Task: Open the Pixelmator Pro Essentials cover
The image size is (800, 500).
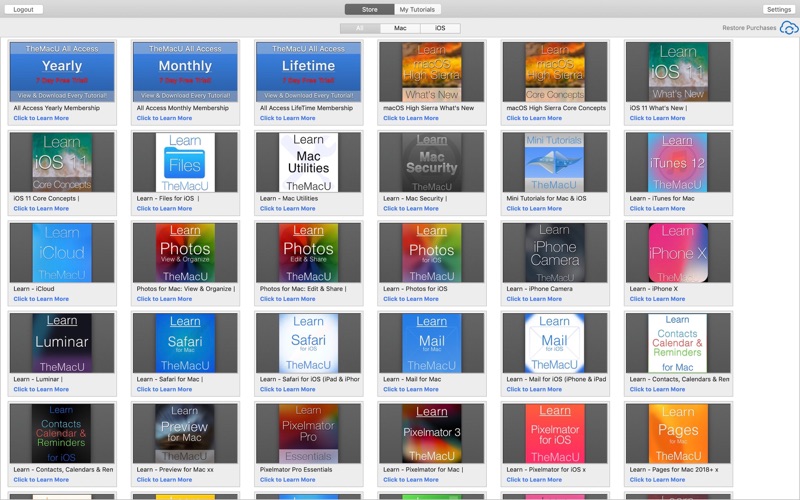Action: click(x=309, y=433)
